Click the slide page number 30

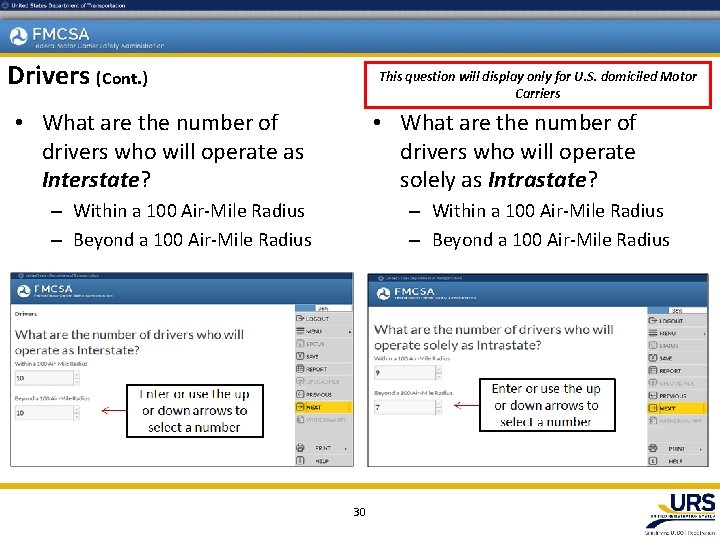tap(360, 512)
